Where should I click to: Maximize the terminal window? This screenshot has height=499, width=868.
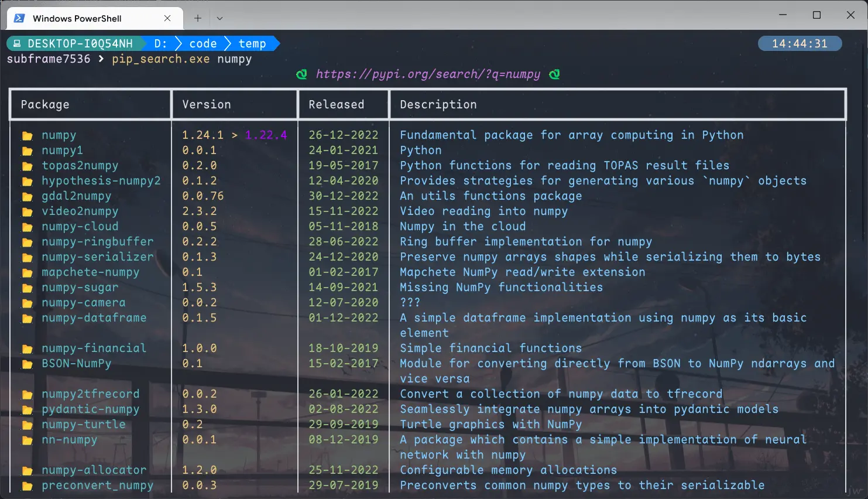[x=816, y=15]
